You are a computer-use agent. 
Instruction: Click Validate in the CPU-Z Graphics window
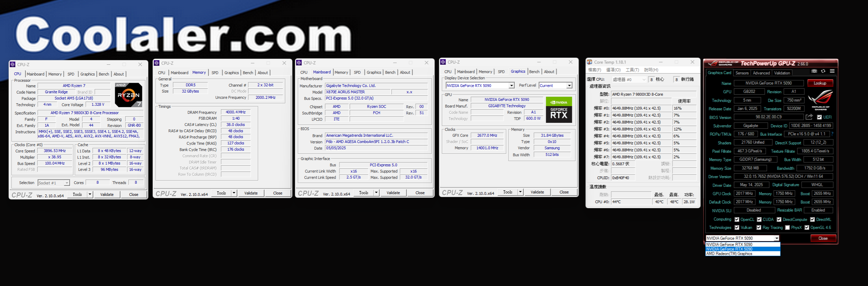(x=537, y=192)
